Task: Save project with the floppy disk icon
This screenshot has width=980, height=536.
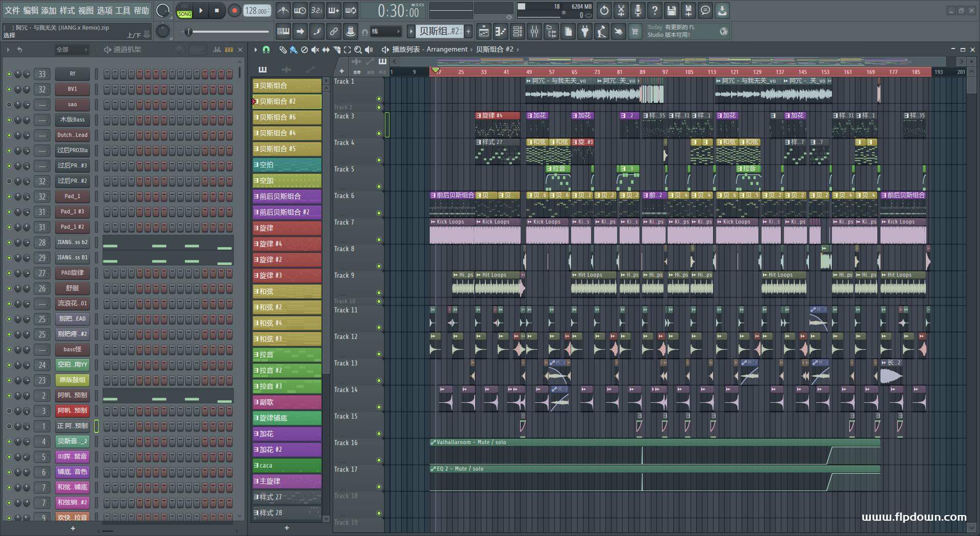Action: click(672, 10)
